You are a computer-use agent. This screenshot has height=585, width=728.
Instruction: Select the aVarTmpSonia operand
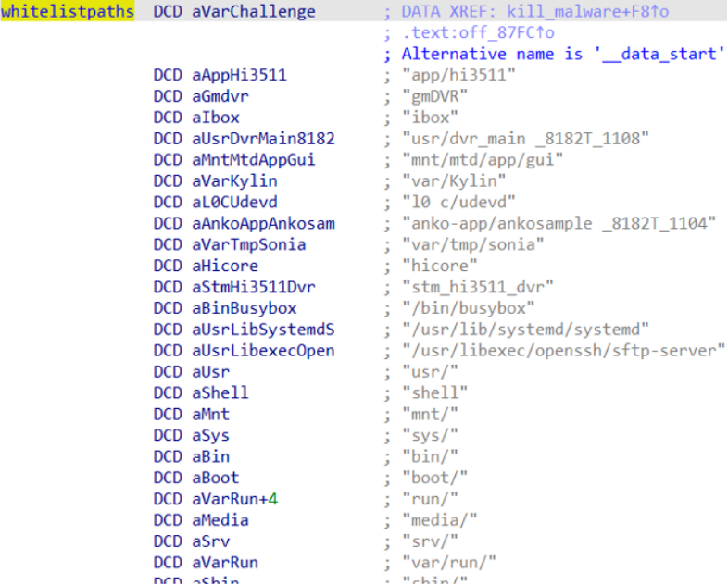(249, 245)
